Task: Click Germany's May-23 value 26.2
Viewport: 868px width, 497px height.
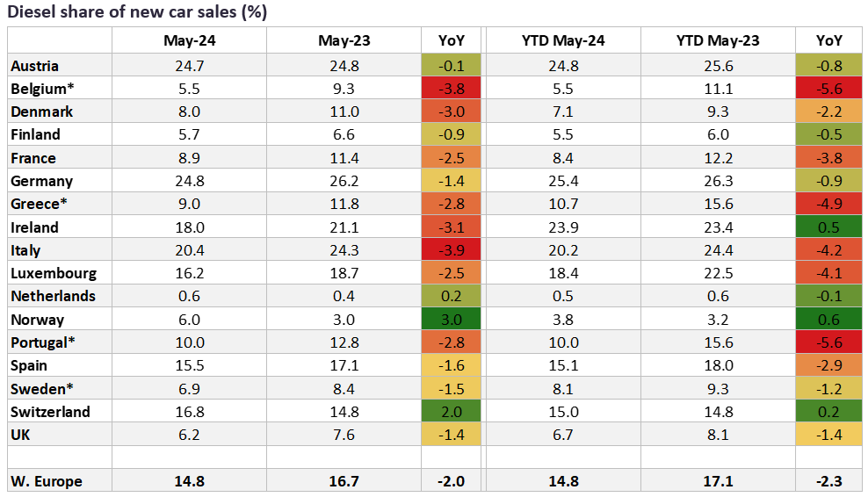Action: [x=344, y=181]
